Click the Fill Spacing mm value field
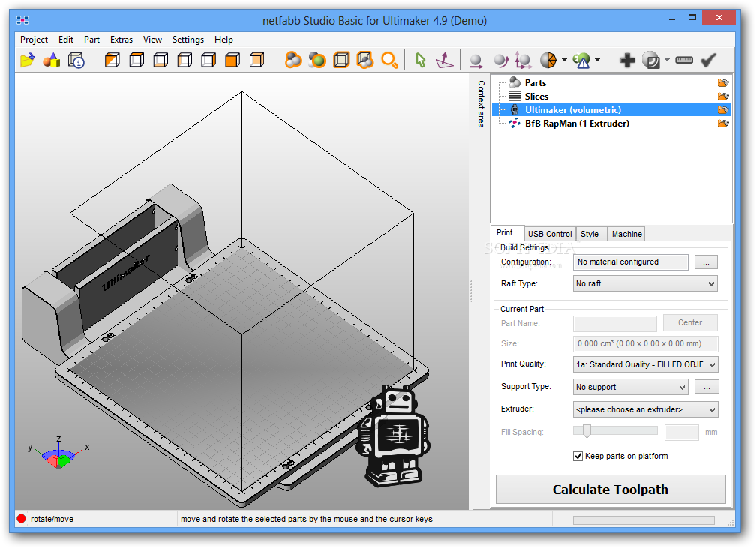Screen dimensions: 756x548 [x=681, y=433]
